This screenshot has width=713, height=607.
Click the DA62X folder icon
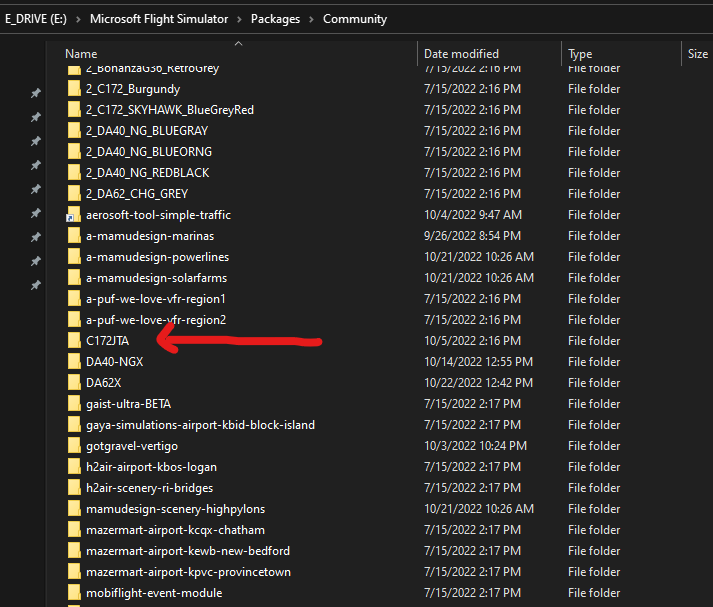74,383
